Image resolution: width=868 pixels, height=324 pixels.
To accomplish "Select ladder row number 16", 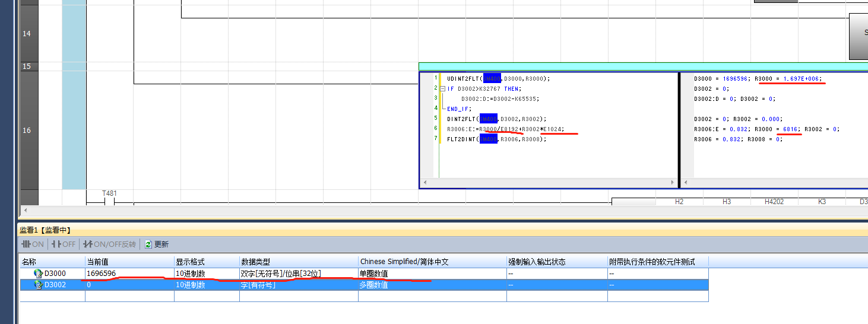I will click(27, 130).
